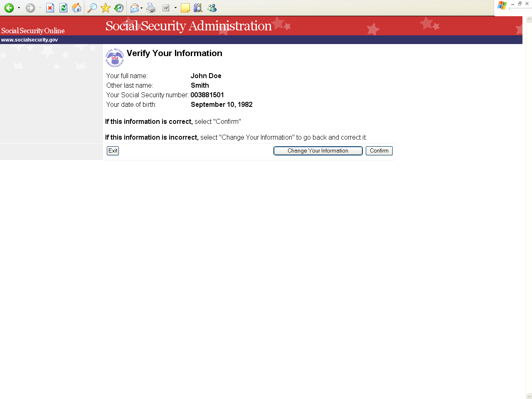The width and height of the screenshot is (532, 399).
Task: Open the Research books icon
Action: 198,8
